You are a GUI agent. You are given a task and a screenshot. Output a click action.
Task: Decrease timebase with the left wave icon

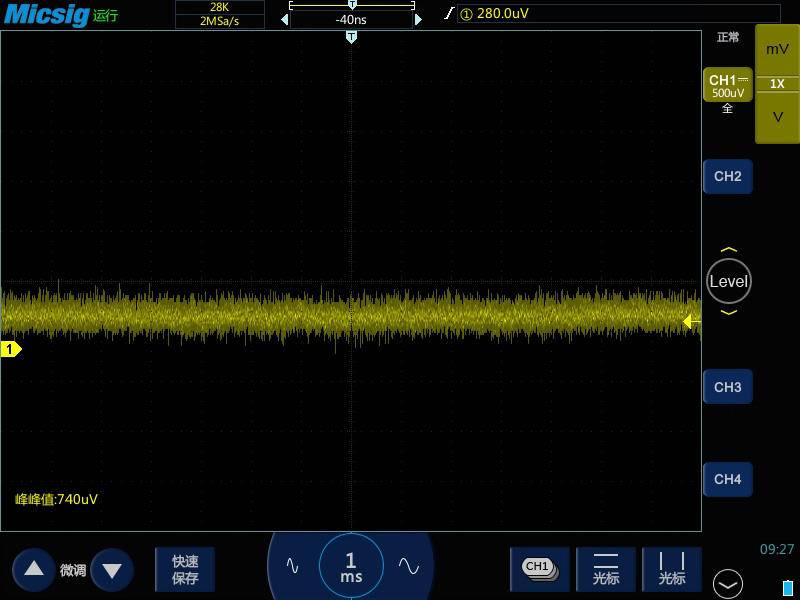pos(292,566)
